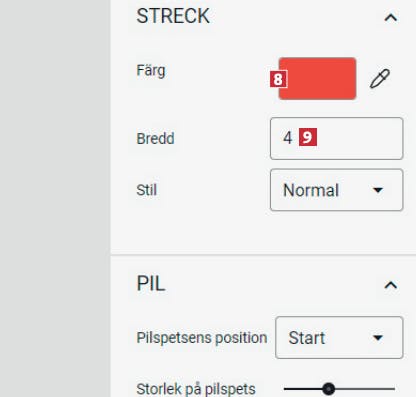Click the red annotation marker 8

(x=278, y=79)
